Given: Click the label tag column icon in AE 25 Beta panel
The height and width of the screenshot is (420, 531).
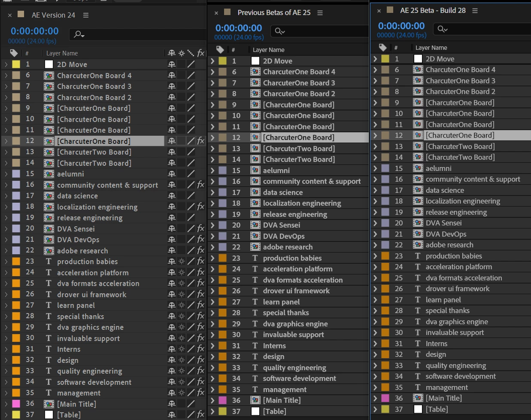Looking at the screenshot, I should click(x=383, y=47).
